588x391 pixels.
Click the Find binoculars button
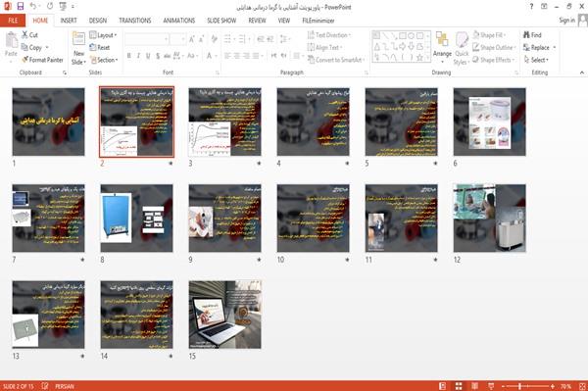click(x=532, y=35)
